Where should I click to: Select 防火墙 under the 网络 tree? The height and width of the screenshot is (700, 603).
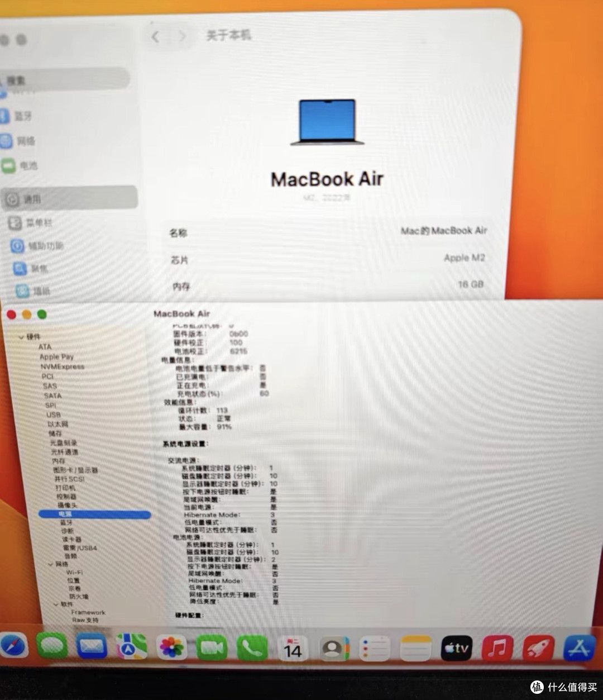click(x=79, y=597)
